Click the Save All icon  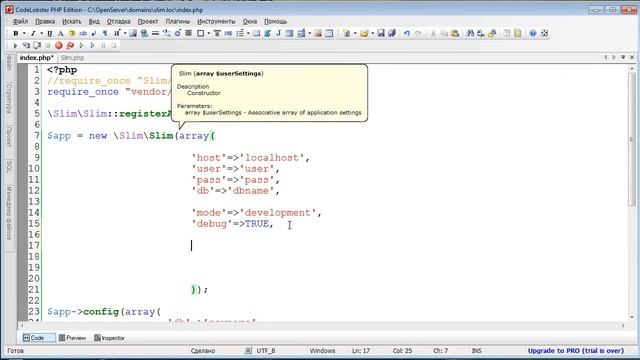point(392,33)
